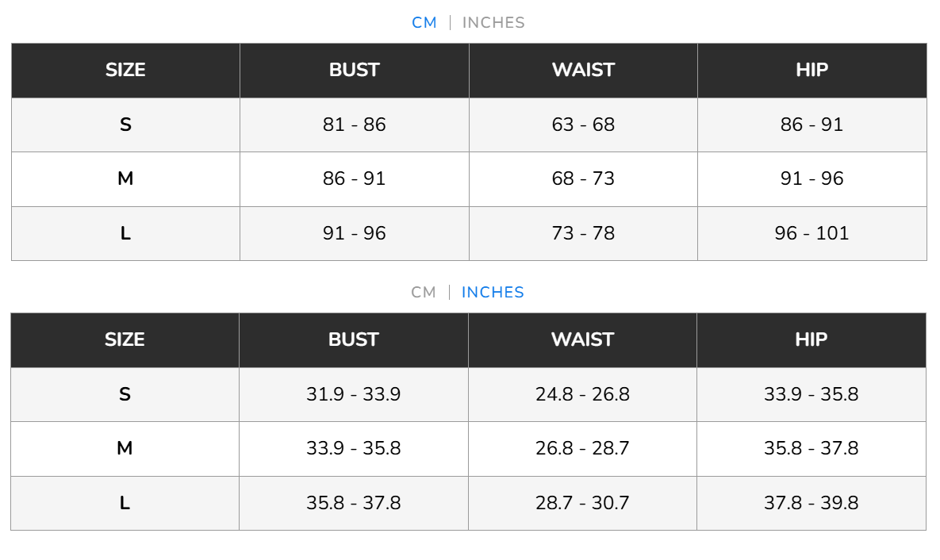Select size S row in cm table
The height and width of the screenshot is (560, 940).
469,125
